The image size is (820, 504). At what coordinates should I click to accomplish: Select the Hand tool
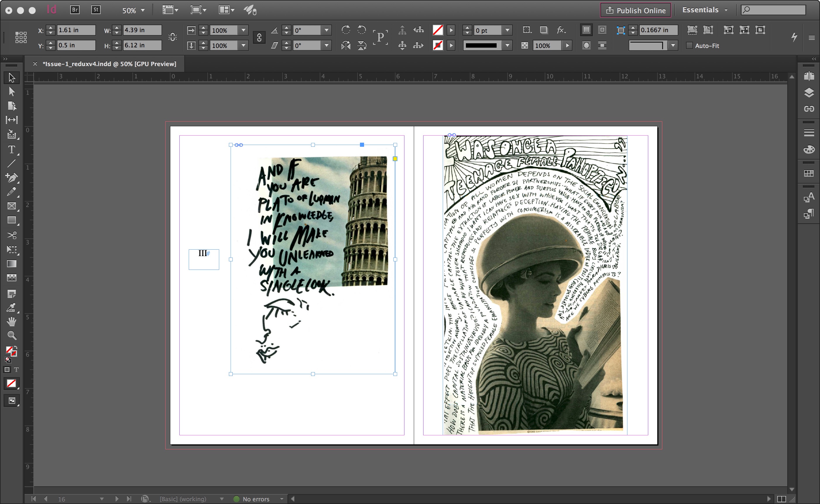[x=11, y=321]
